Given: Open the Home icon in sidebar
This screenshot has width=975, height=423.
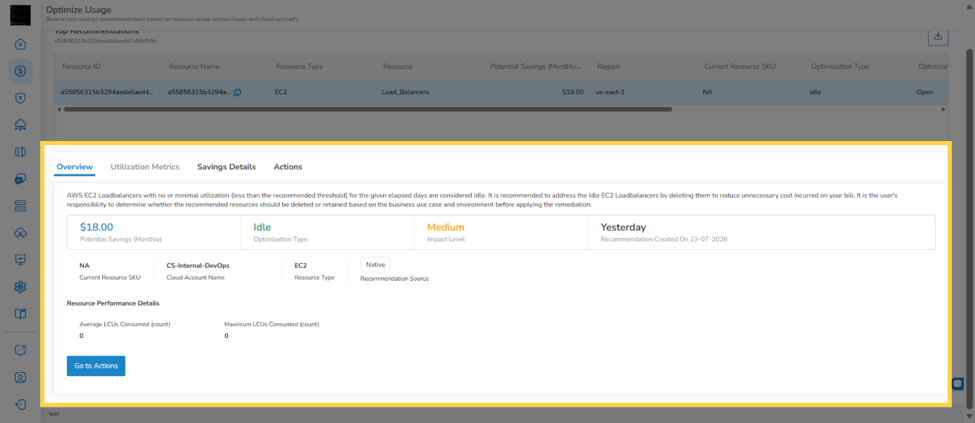Looking at the screenshot, I should pos(21,44).
